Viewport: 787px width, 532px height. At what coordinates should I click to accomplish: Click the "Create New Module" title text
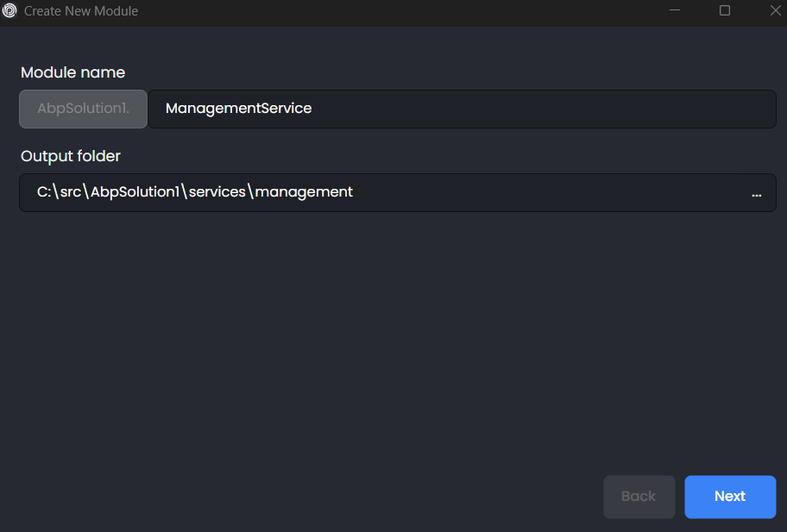pyautogui.click(x=81, y=11)
